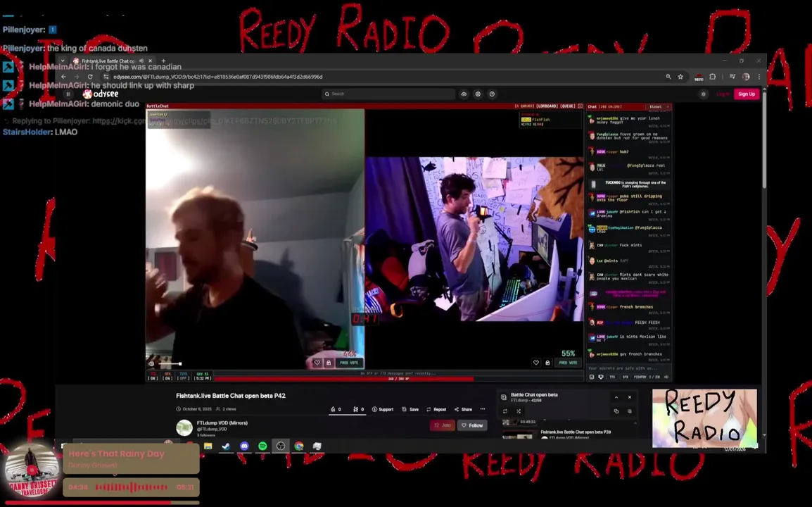The width and height of the screenshot is (812, 507).
Task: Slime-react to the Fishtank.live video
Action: point(358,409)
